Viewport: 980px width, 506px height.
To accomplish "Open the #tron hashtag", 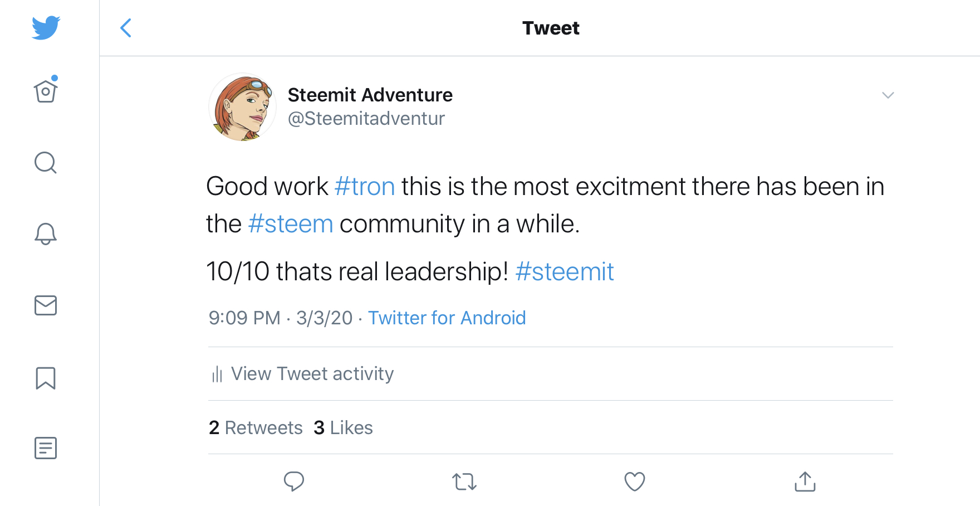I will pos(365,187).
